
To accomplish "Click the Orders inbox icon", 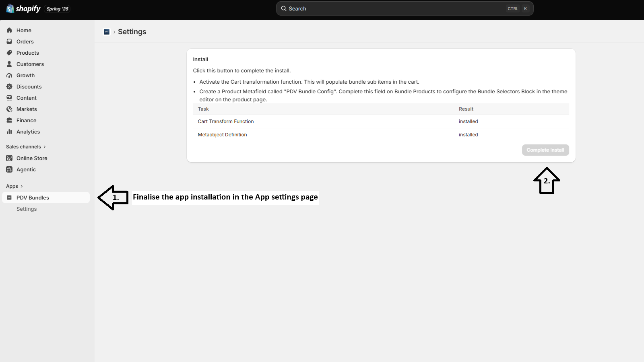I will point(9,41).
